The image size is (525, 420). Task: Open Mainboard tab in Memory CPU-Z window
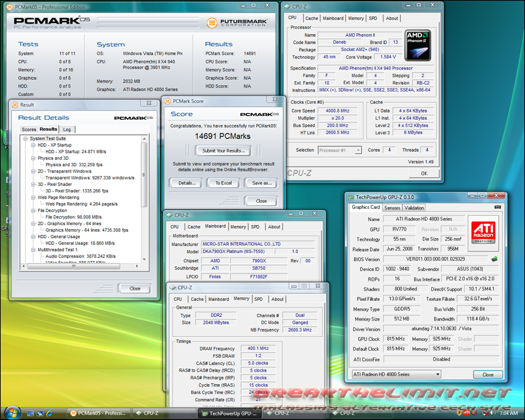point(218,299)
